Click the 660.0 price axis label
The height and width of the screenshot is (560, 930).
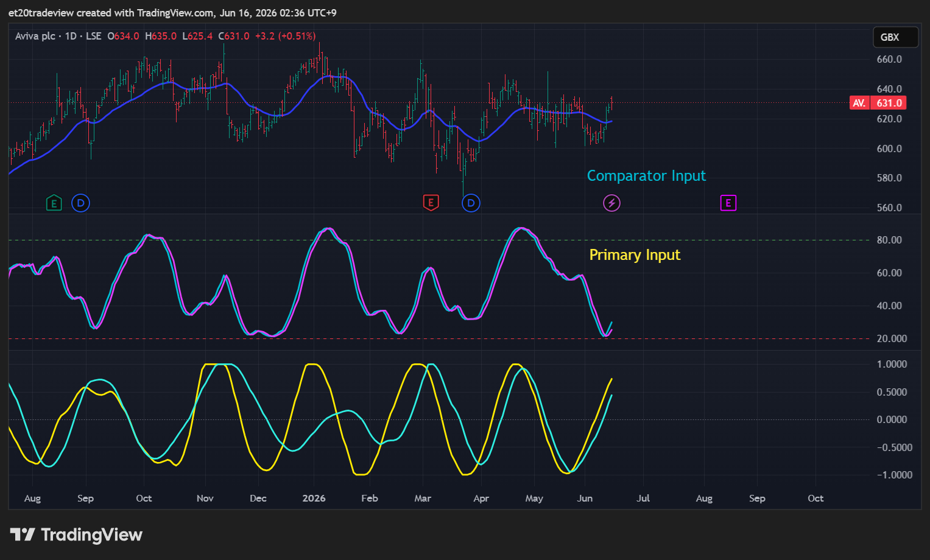[x=889, y=59]
